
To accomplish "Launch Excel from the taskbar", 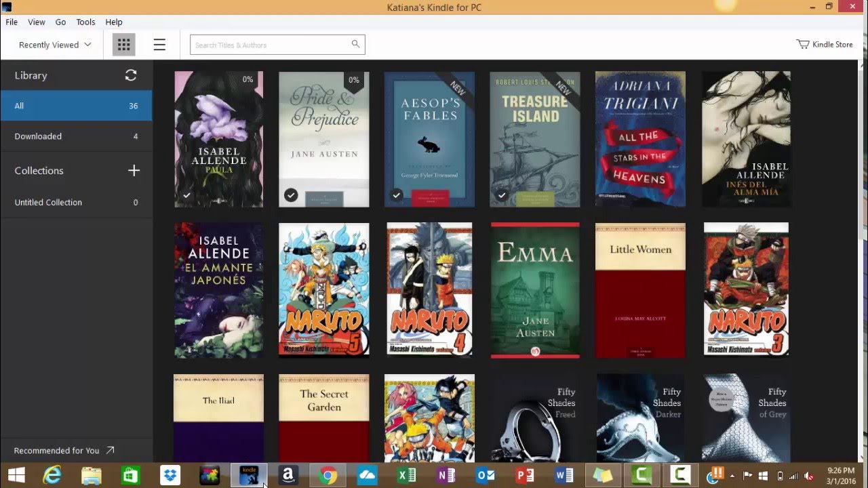I will pyautogui.click(x=406, y=476).
